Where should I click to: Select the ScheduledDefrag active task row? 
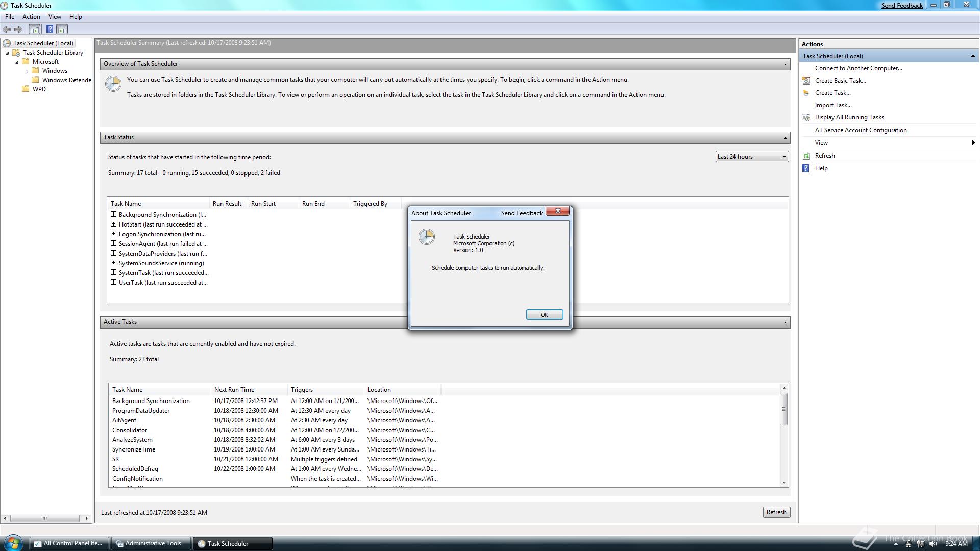pos(275,469)
